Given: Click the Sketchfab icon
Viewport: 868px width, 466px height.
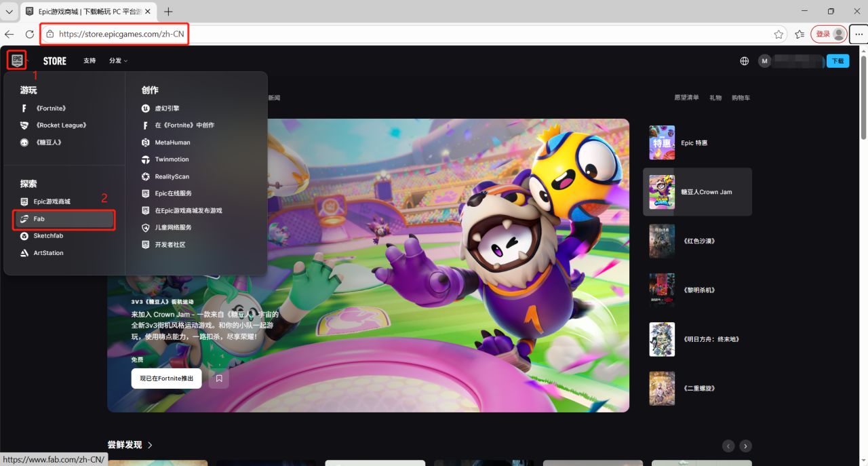Looking at the screenshot, I should [24, 235].
